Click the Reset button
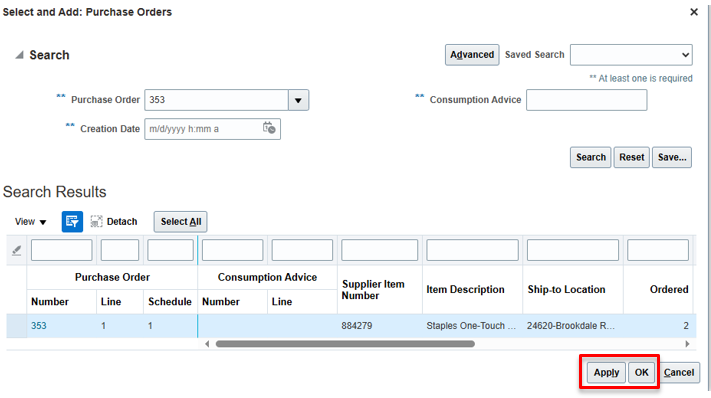The image size is (711, 398). tap(632, 157)
